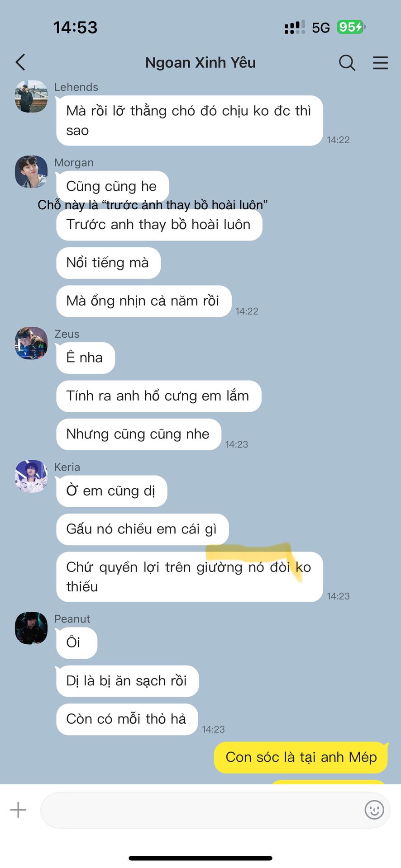This screenshot has width=401, height=868.
Task: Tap the plus icon to add attachment
Action: (18, 810)
